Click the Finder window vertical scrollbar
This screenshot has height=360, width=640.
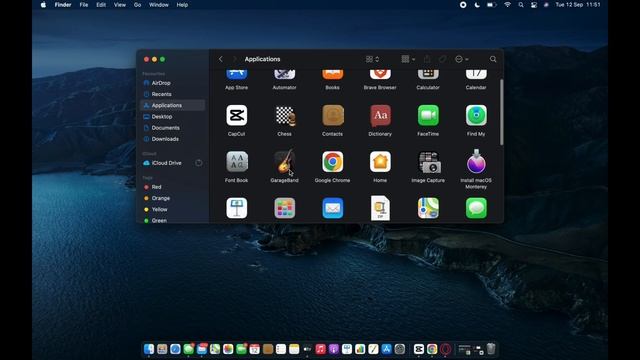[x=501, y=112]
